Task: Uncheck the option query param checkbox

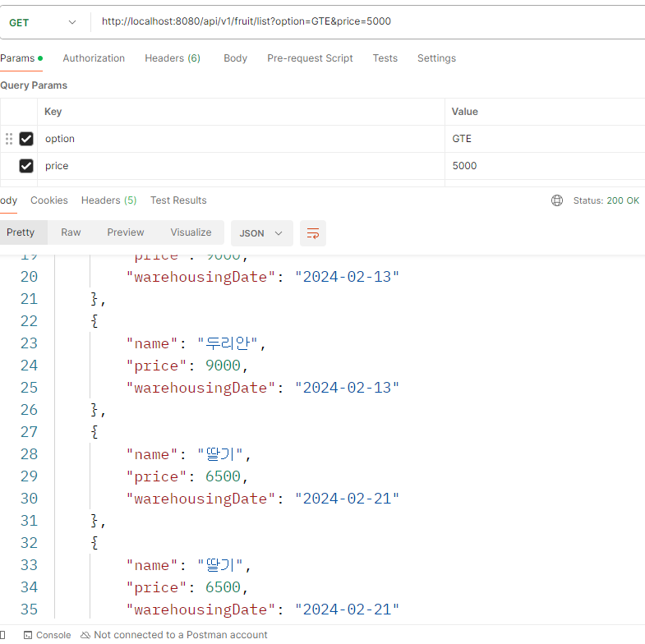Action: pyautogui.click(x=26, y=139)
